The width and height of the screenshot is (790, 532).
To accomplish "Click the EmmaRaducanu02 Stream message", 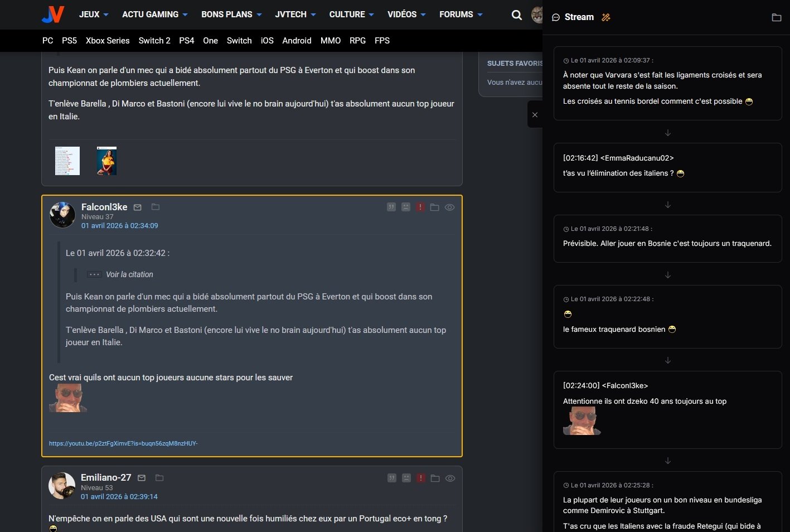I will pyautogui.click(x=668, y=167).
